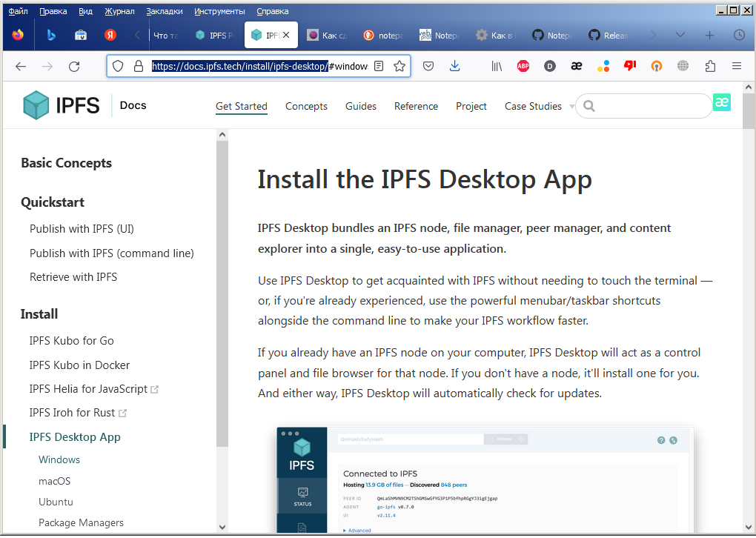This screenshot has width=756, height=538.
Task: Open the Инструменты menu
Action: (x=219, y=11)
